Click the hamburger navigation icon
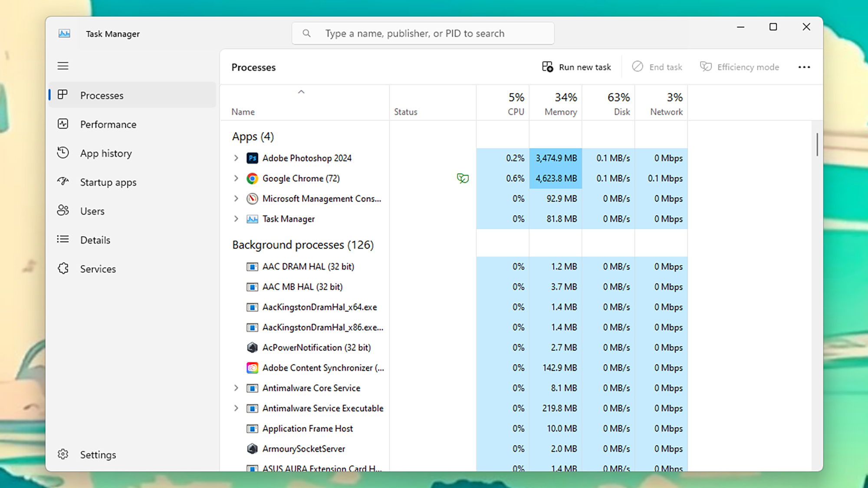 click(x=63, y=66)
